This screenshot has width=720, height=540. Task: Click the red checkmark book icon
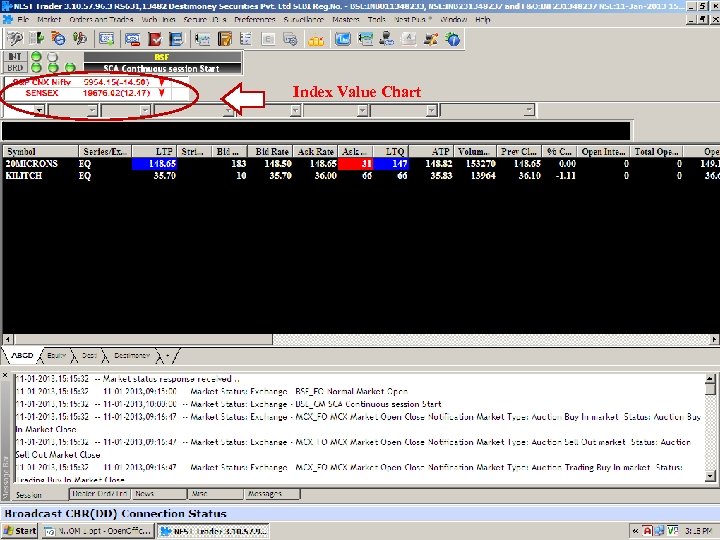tap(155, 39)
